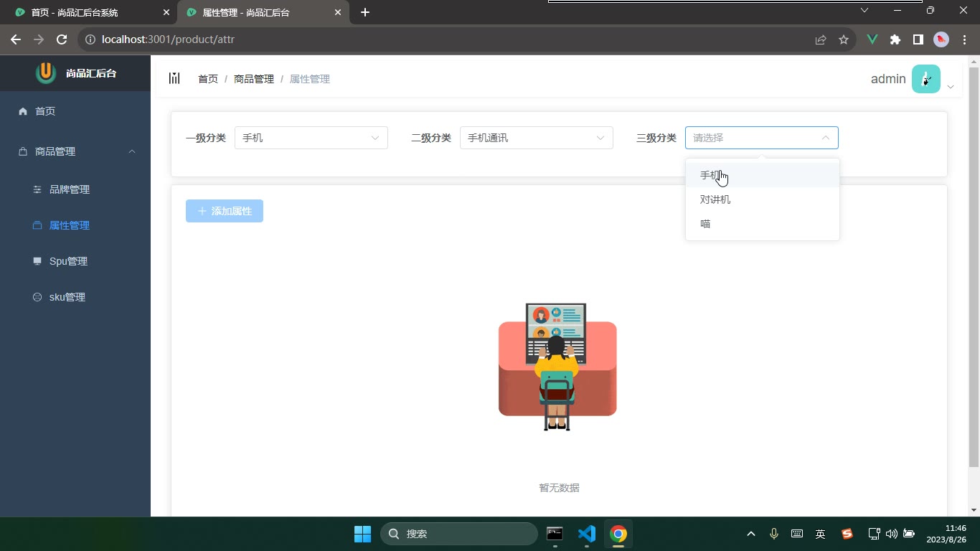
Task: Click the 首页 breadcrumb link
Action: point(208,79)
